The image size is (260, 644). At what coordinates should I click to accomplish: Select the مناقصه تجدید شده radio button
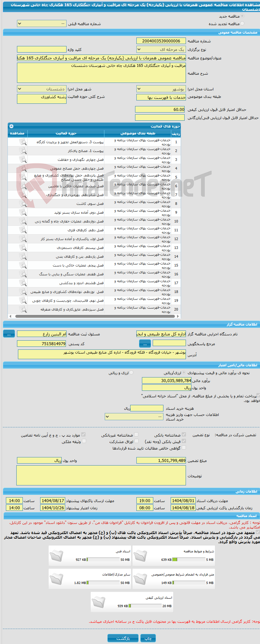(x=242, y=23)
